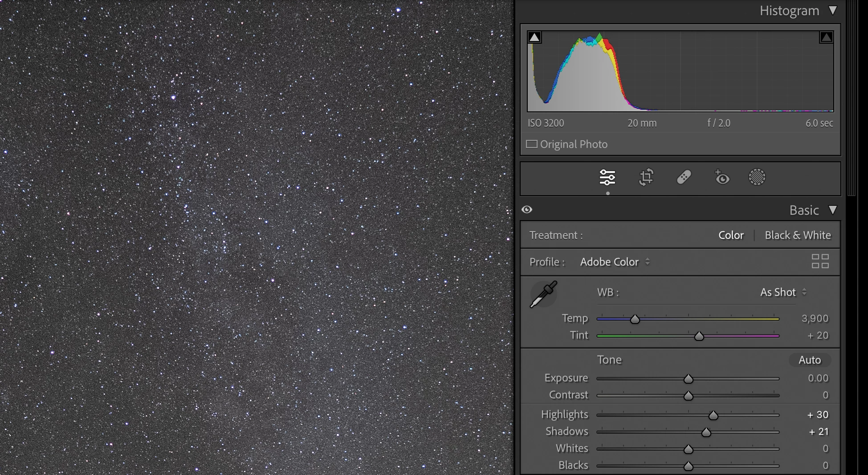Toggle shadow clipping indicator in histogram
The height and width of the screenshot is (475, 868).
[534, 37]
